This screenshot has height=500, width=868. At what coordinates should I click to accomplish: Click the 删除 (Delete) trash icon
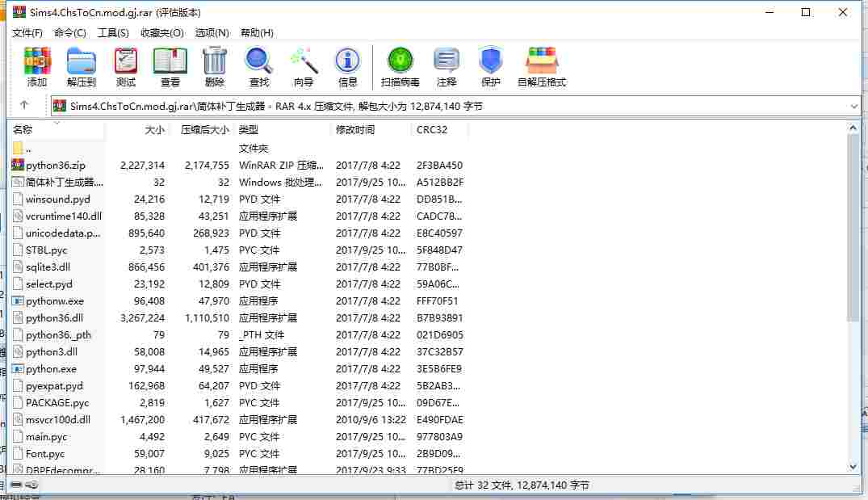click(x=215, y=66)
